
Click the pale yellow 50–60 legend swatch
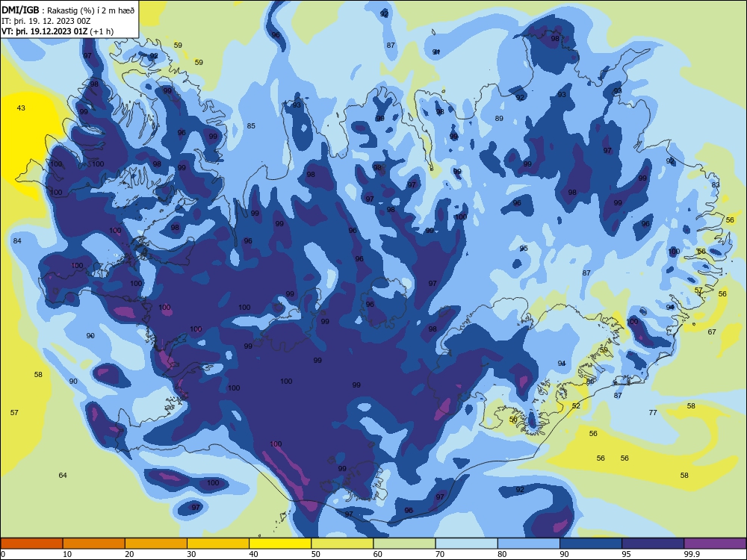coord(343,544)
